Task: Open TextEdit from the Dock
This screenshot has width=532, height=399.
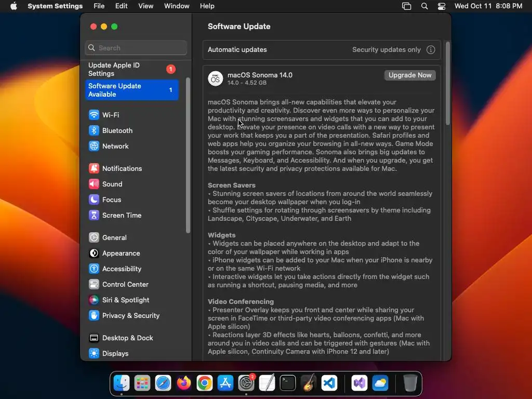Action: (x=267, y=383)
